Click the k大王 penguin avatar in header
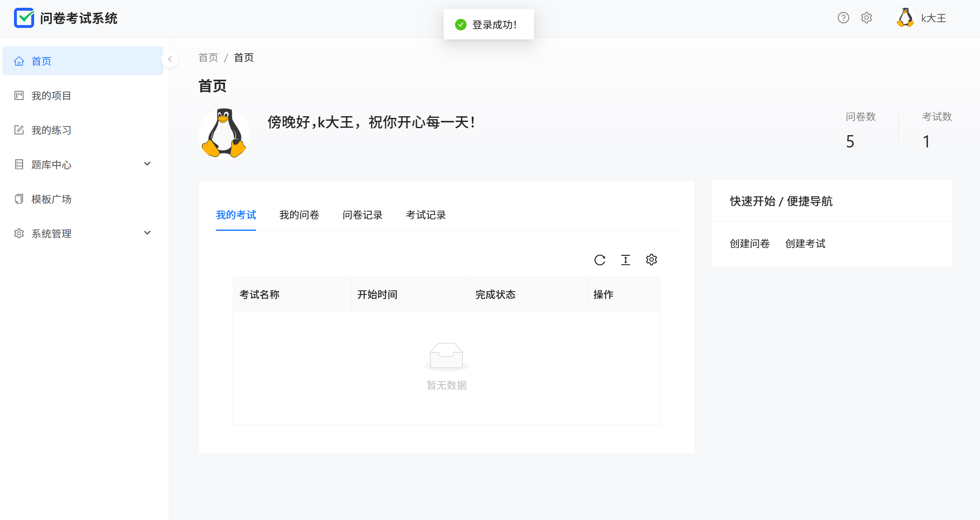Screen dimensions: 980x520 coord(905,18)
